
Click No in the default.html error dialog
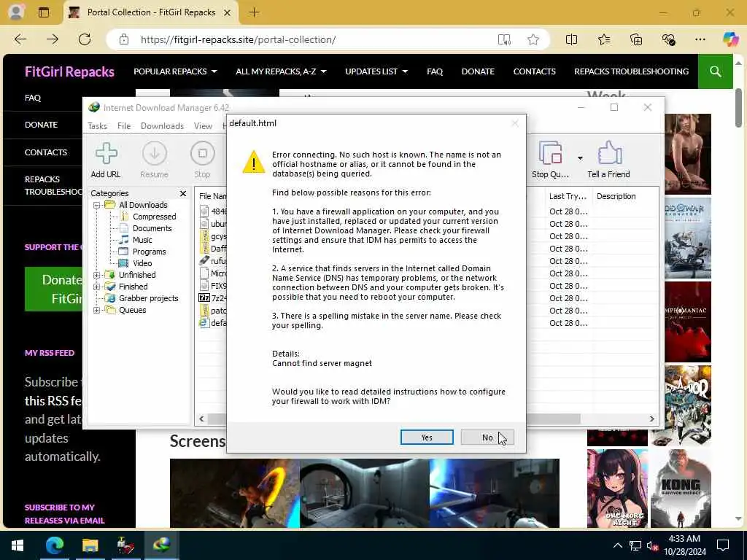[487, 437]
